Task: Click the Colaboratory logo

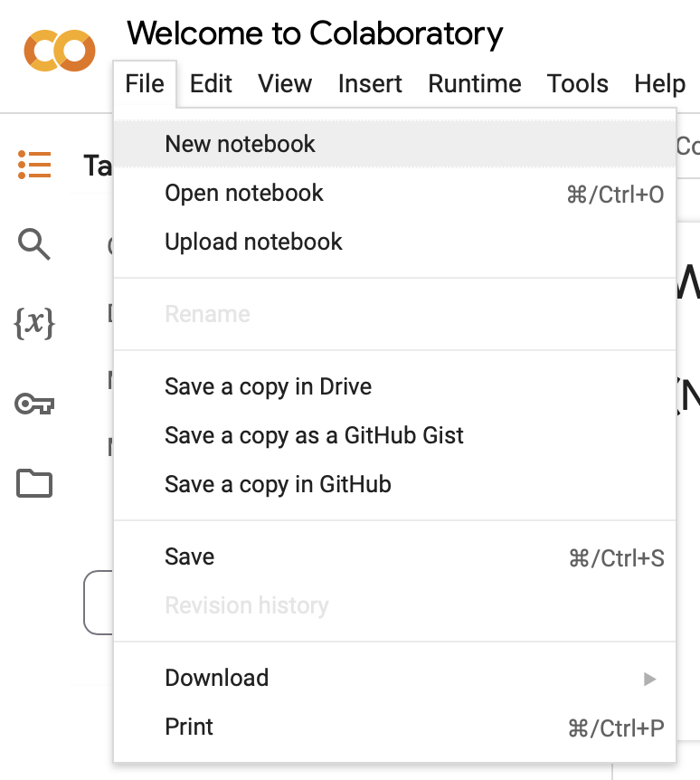Action: tap(59, 52)
